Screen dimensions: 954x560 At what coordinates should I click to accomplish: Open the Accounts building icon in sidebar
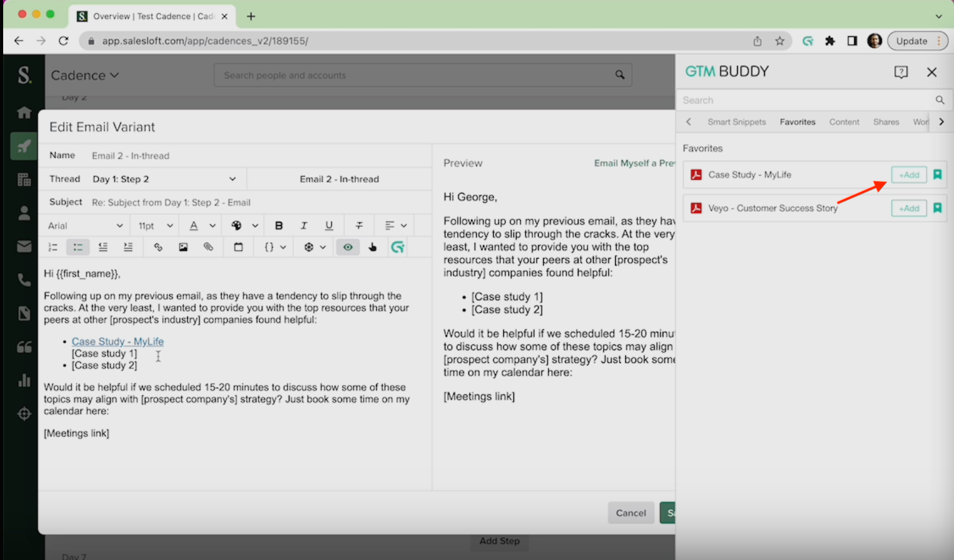pyautogui.click(x=24, y=180)
